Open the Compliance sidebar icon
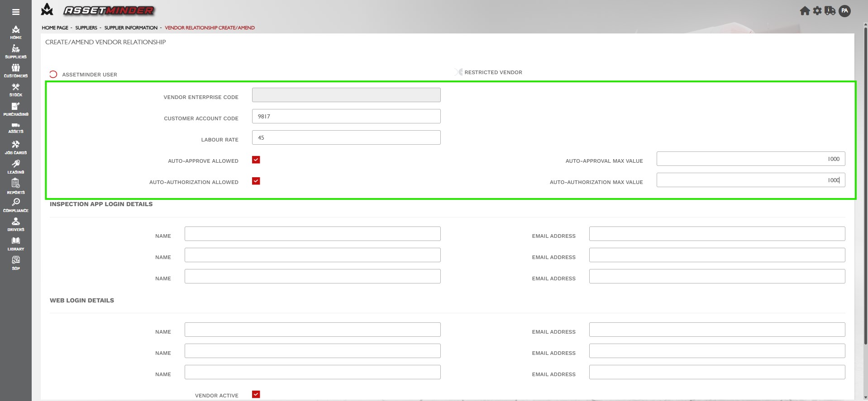This screenshot has width=868, height=401. 16,205
